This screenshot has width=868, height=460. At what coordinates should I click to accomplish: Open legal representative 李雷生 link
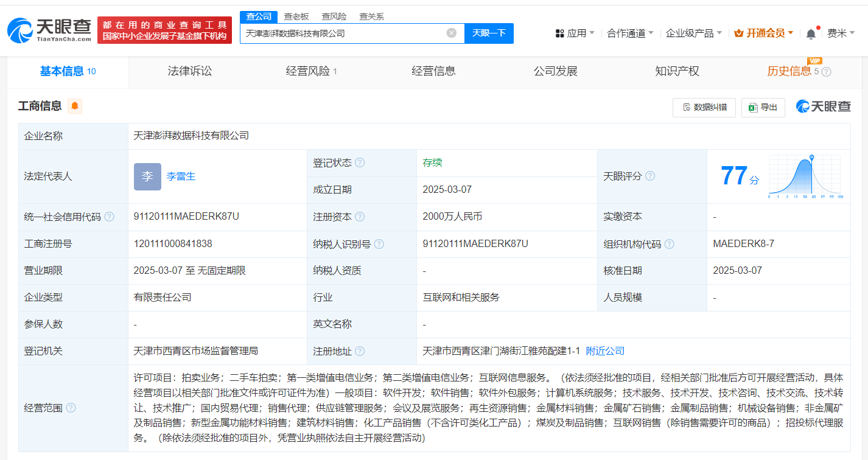click(181, 176)
